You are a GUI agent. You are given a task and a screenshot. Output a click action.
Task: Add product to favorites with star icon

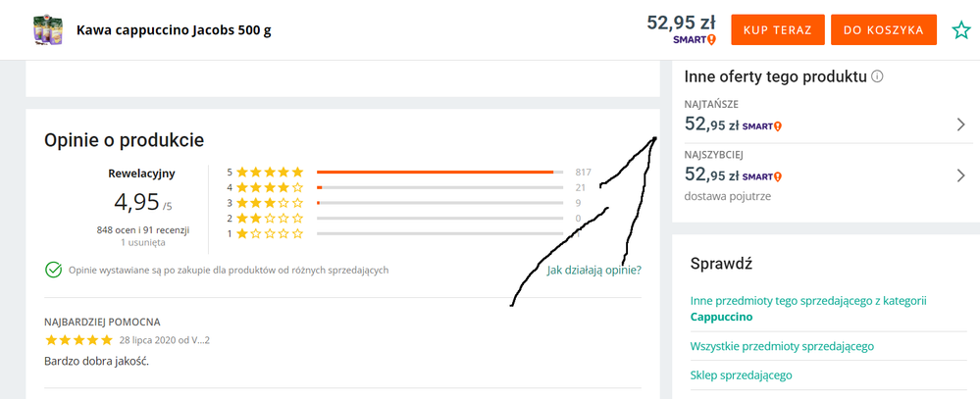pyautogui.click(x=960, y=29)
